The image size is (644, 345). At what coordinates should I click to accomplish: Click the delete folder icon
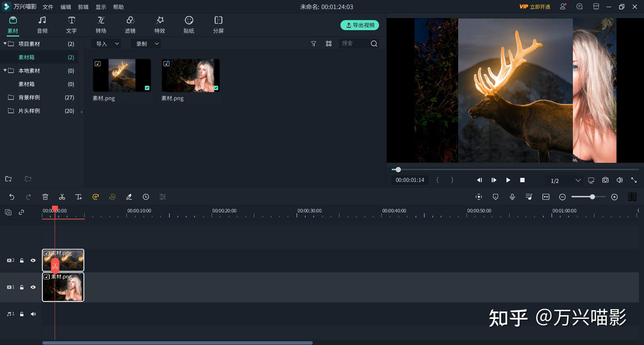click(x=28, y=179)
